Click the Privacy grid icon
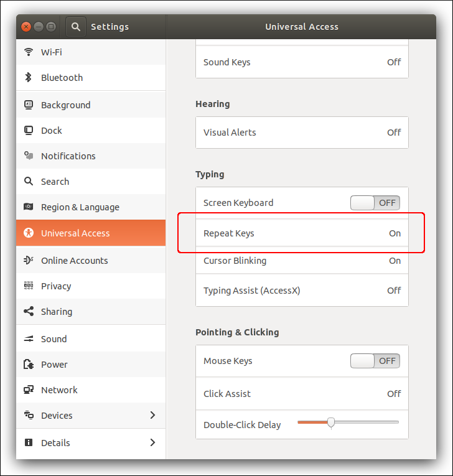 tap(29, 286)
